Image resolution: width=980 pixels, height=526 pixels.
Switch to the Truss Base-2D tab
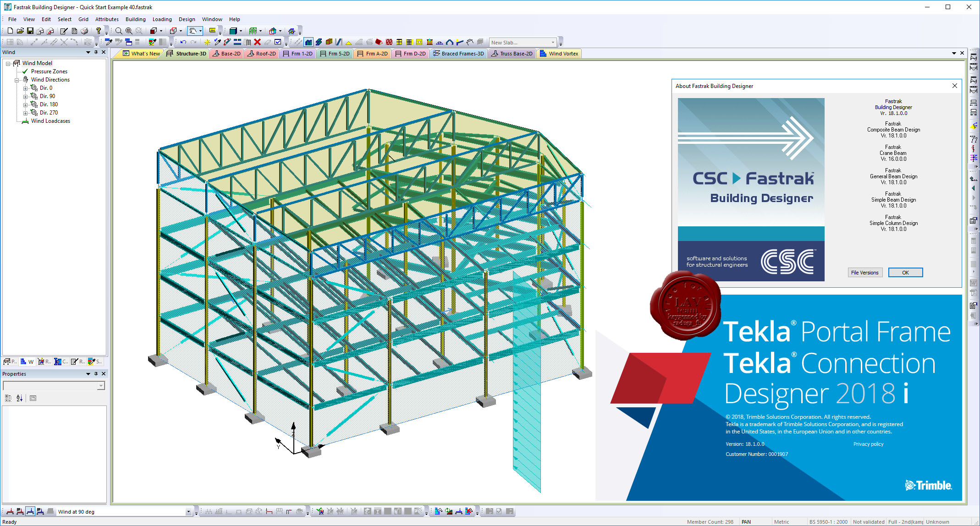click(512, 54)
